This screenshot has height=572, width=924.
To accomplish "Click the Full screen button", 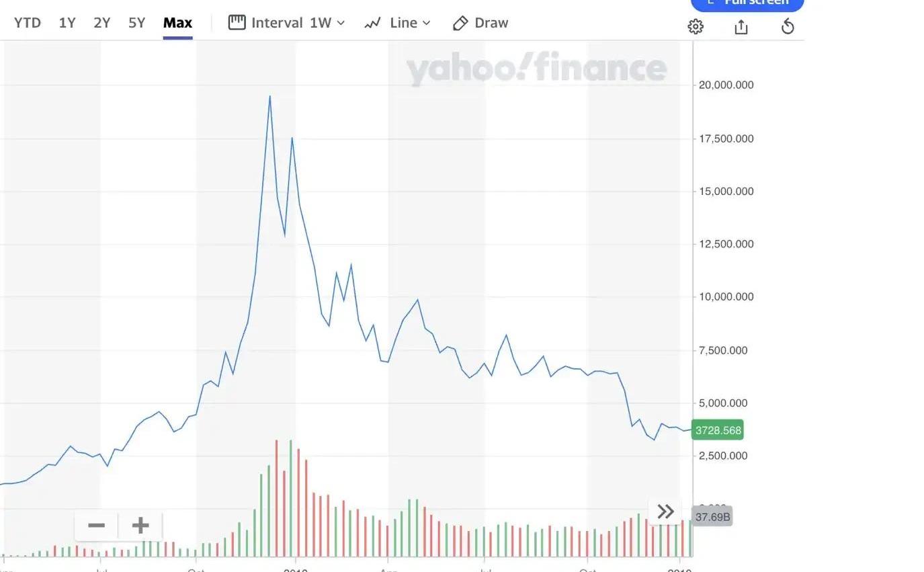I will pos(747,3).
